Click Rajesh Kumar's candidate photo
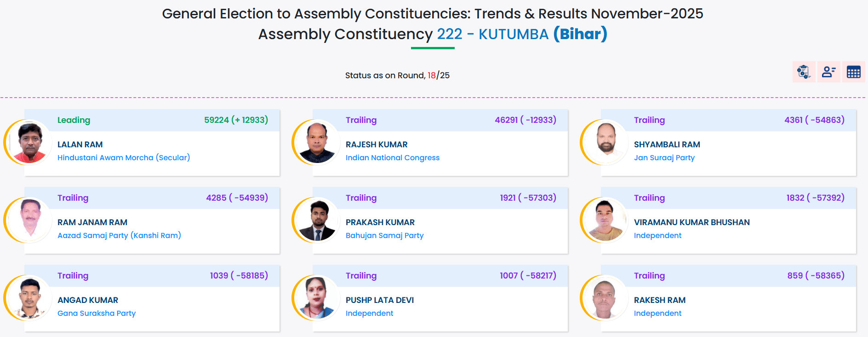The image size is (868, 337). pyautogui.click(x=317, y=142)
